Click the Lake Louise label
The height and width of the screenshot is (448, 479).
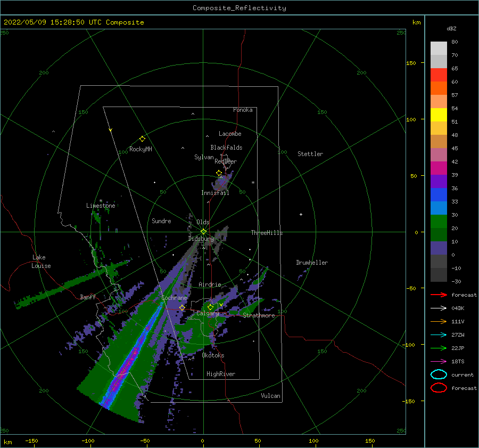click(x=41, y=262)
